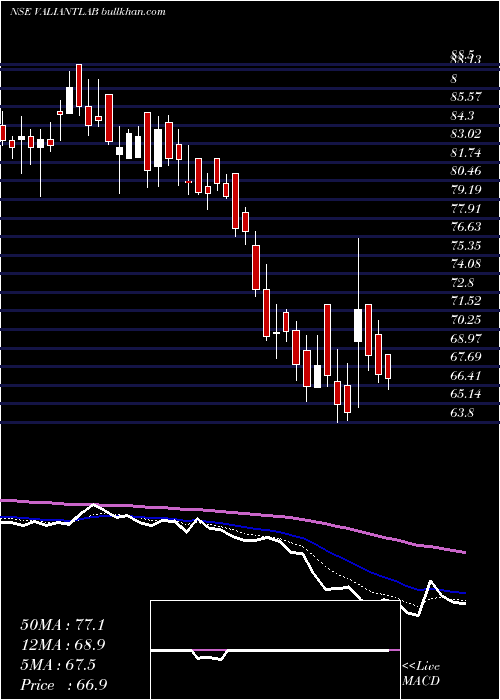This screenshot has width=500, height=700.
Task: Select the 81.74 price axis label
Action: tap(467, 153)
